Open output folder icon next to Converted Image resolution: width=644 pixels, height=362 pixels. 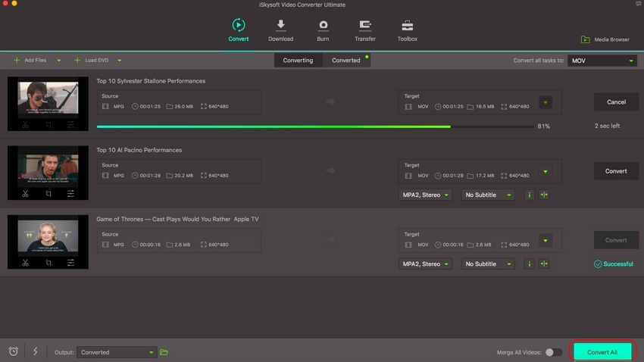point(164,352)
